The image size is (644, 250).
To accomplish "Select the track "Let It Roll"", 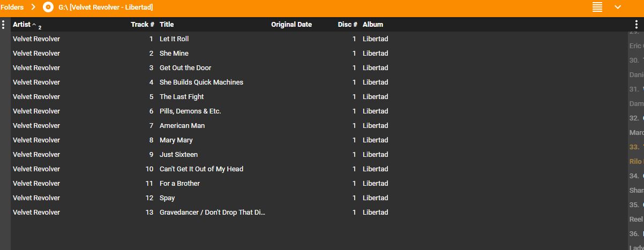I will 174,39.
